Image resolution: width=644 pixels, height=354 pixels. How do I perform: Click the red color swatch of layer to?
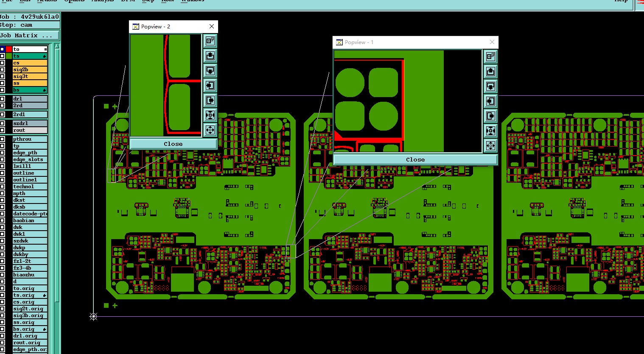9,49
